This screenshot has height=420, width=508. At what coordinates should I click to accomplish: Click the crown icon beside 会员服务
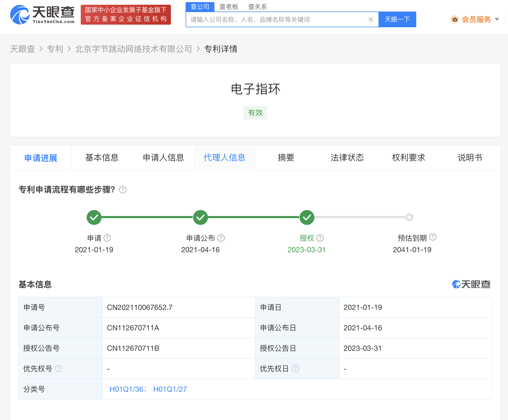(x=455, y=19)
